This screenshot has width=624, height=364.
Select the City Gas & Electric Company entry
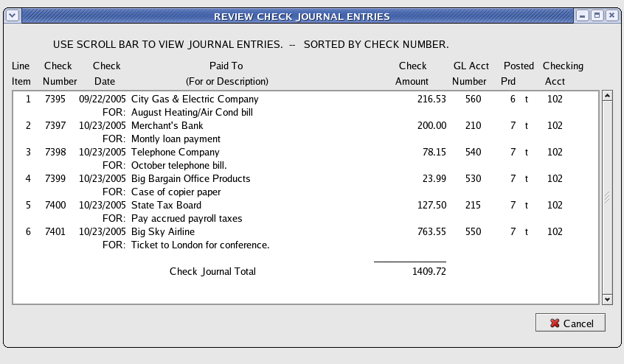tap(195, 99)
